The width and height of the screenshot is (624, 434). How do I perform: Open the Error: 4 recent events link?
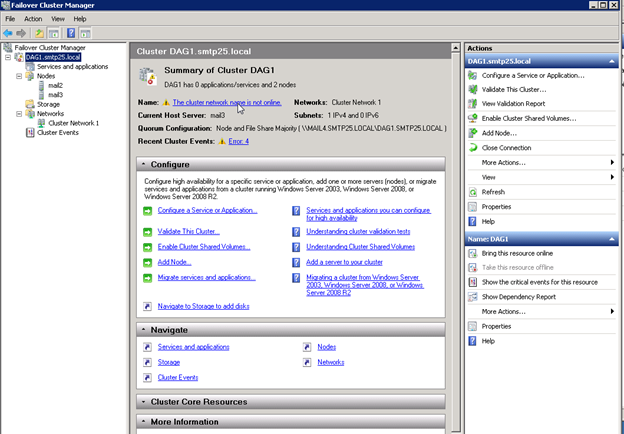coord(238,141)
